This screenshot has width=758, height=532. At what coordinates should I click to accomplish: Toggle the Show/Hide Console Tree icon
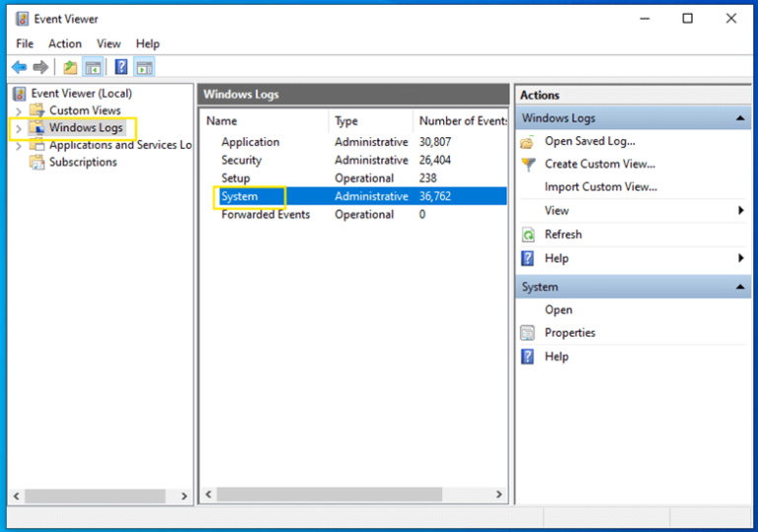(93, 67)
